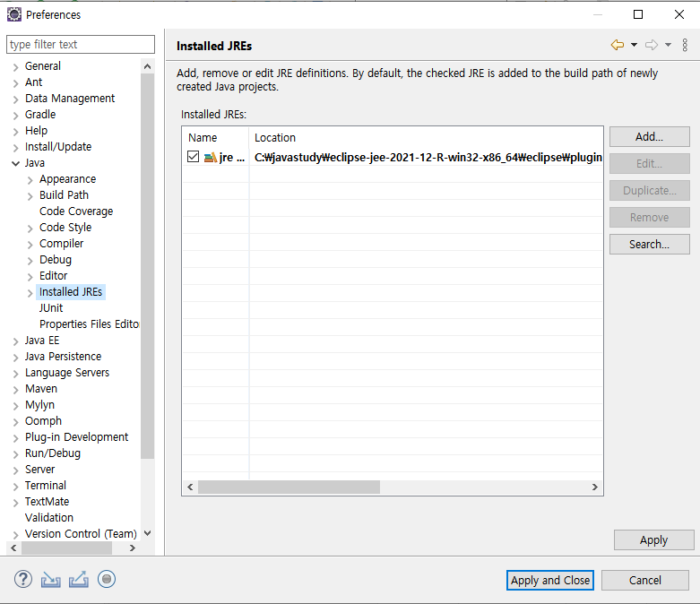
Task: Select the Language Servers category
Action: coord(67,372)
